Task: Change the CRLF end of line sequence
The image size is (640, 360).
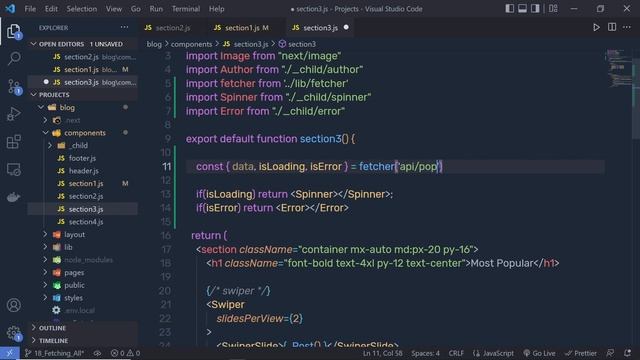Action: pos(456,353)
